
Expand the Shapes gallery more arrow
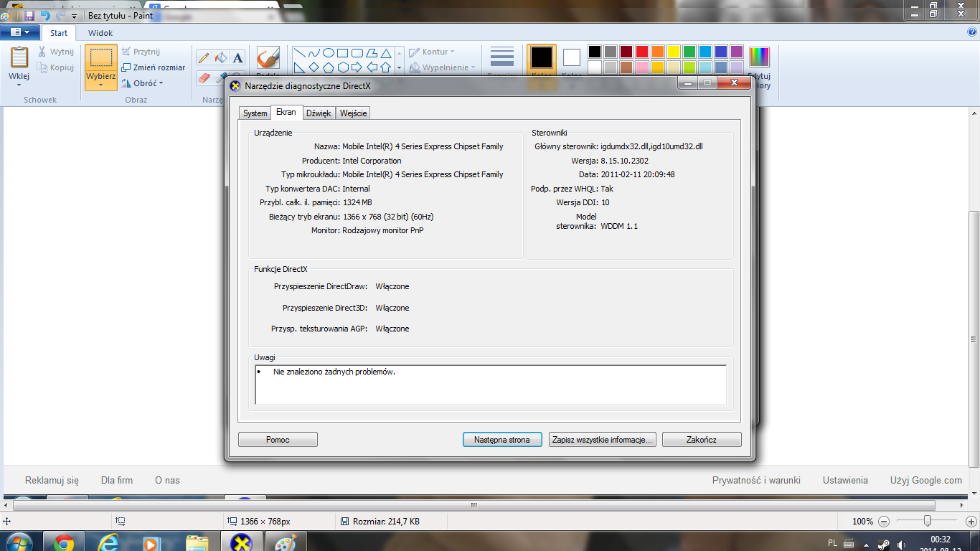tap(399, 68)
